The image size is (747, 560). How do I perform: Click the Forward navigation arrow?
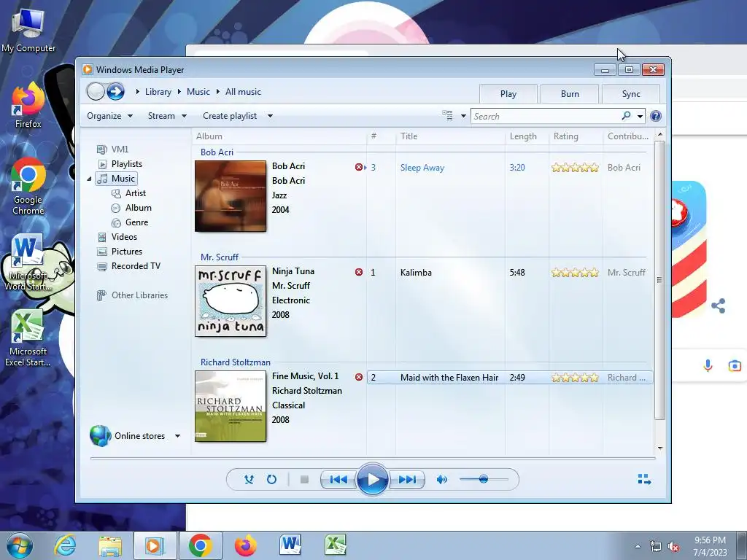115,91
